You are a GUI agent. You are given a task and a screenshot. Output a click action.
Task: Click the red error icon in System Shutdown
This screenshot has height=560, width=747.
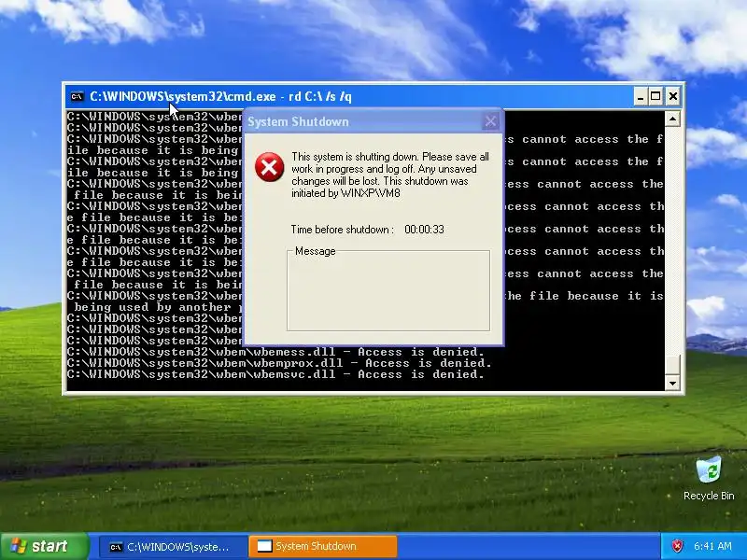coord(269,167)
